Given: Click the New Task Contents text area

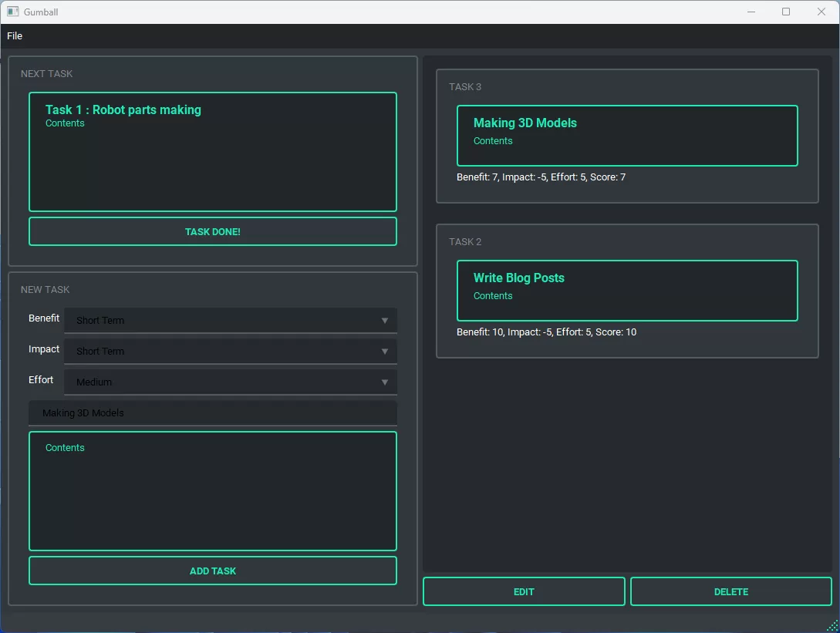Looking at the screenshot, I should pyautogui.click(x=213, y=491).
